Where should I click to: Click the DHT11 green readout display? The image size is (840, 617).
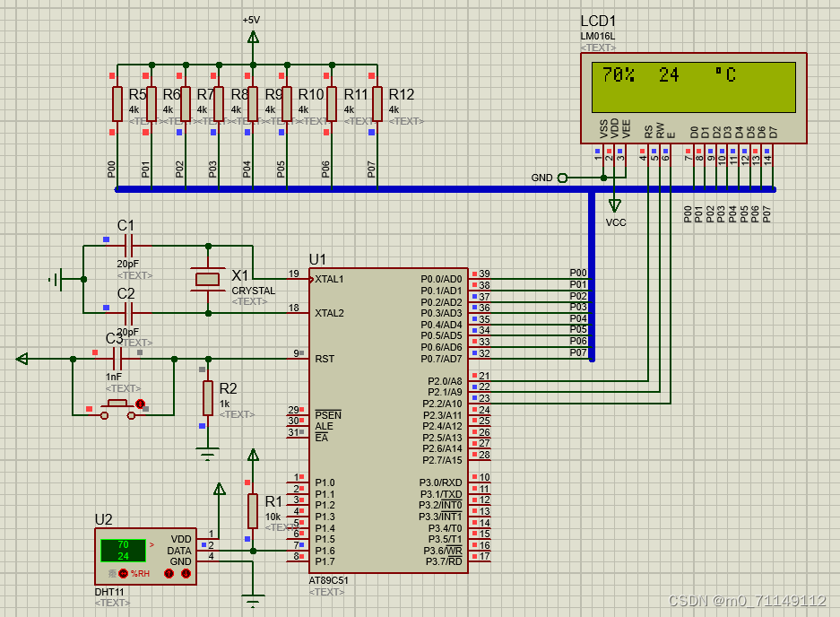pos(123,551)
